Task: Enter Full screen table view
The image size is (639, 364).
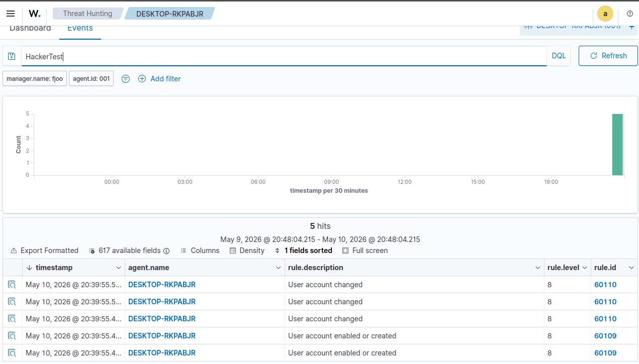Action: click(365, 251)
